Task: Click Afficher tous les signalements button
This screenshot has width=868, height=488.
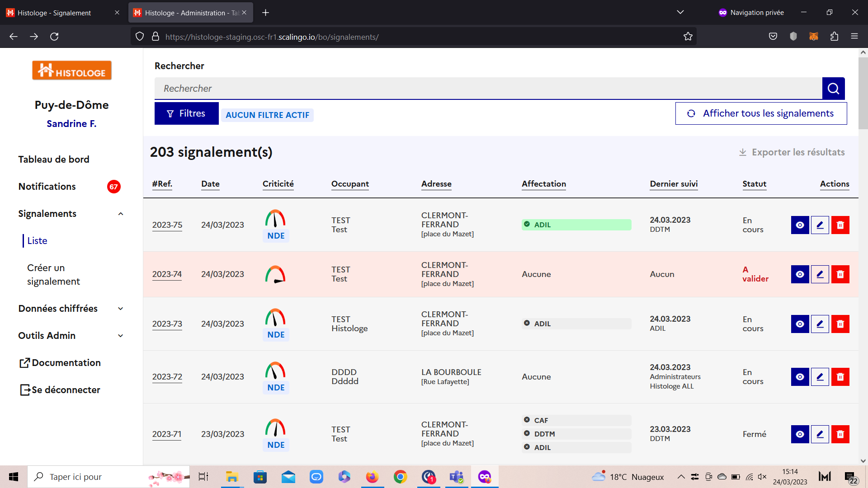Action: pyautogui.click(x=761, y=113)
